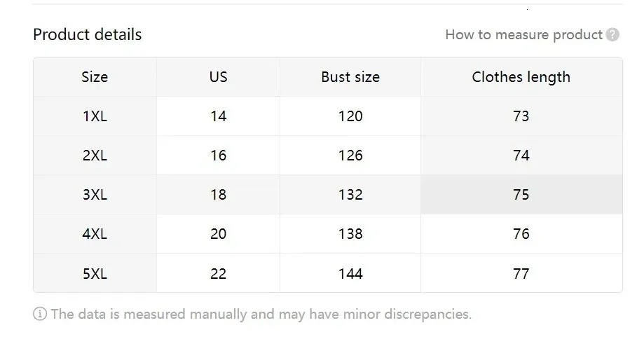The image size is (644, 344).
Task: Click the Clothes length column header
Action: 521,77
